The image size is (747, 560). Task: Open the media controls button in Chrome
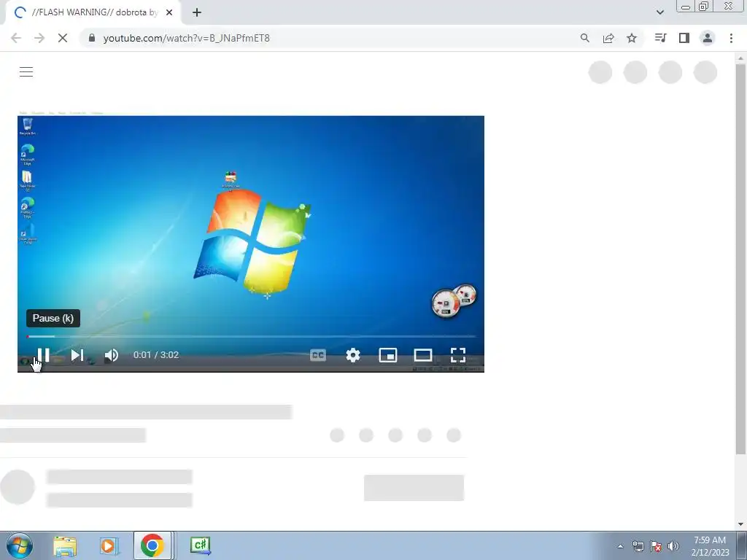(x=660, y=38)
